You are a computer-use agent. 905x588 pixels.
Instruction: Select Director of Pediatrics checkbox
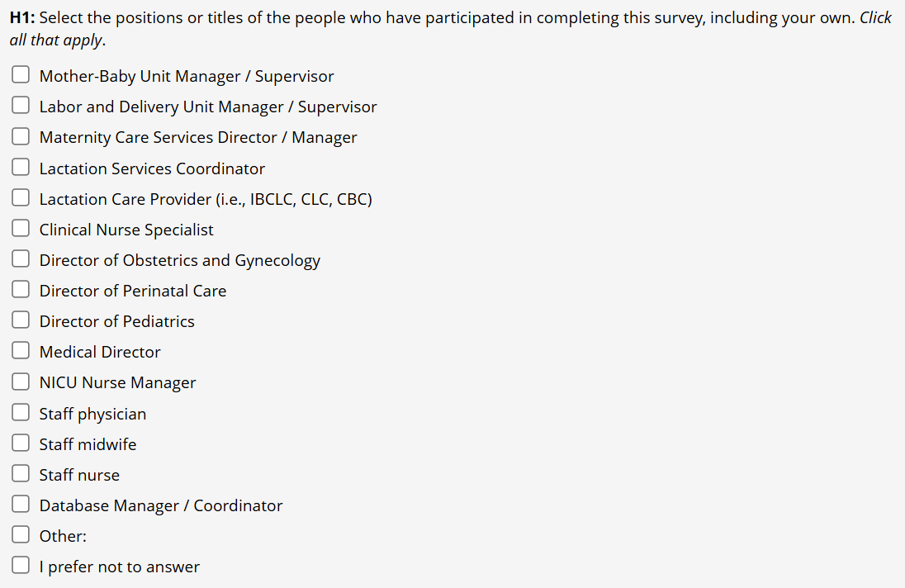coord(21,320)
